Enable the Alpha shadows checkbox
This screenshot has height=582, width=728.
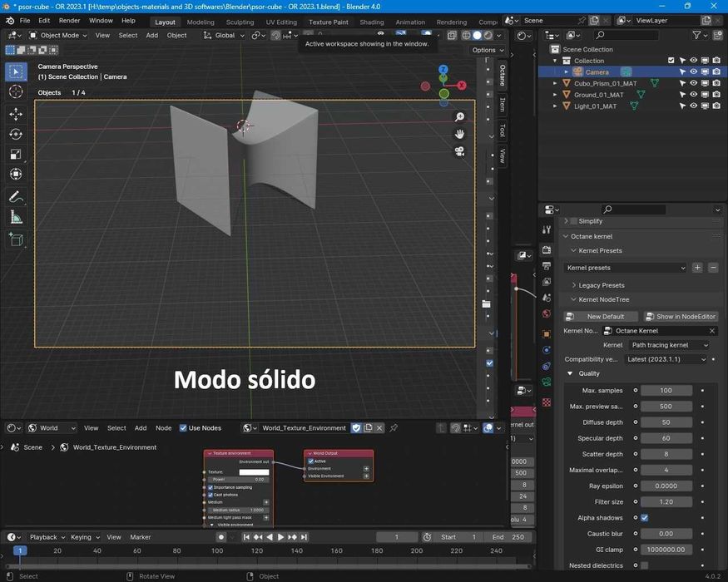click(644, 518)
